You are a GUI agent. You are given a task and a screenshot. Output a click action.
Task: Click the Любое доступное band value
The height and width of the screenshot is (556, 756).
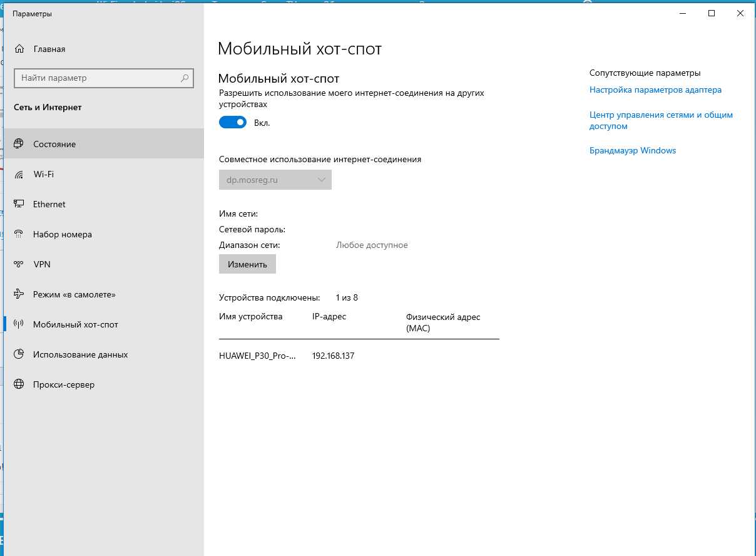[x=372, y=245]
